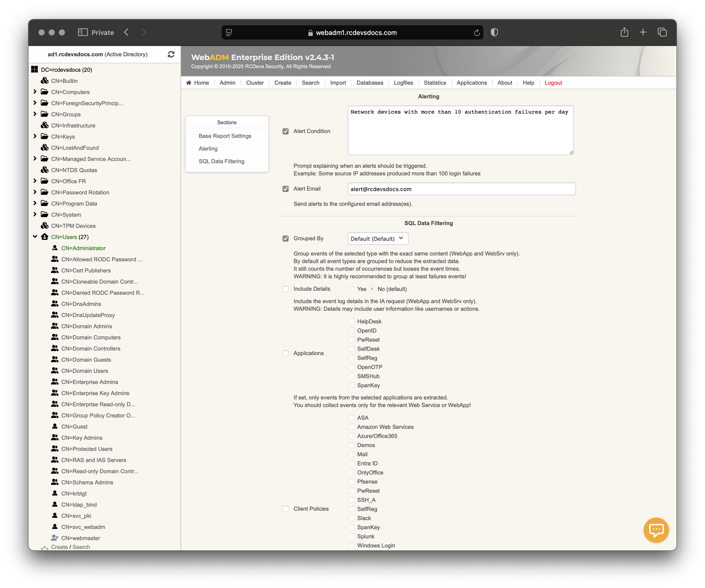Click the browser forward arrow
The height and width of the screenshot is (588, 705).
[x=144, y=32]
